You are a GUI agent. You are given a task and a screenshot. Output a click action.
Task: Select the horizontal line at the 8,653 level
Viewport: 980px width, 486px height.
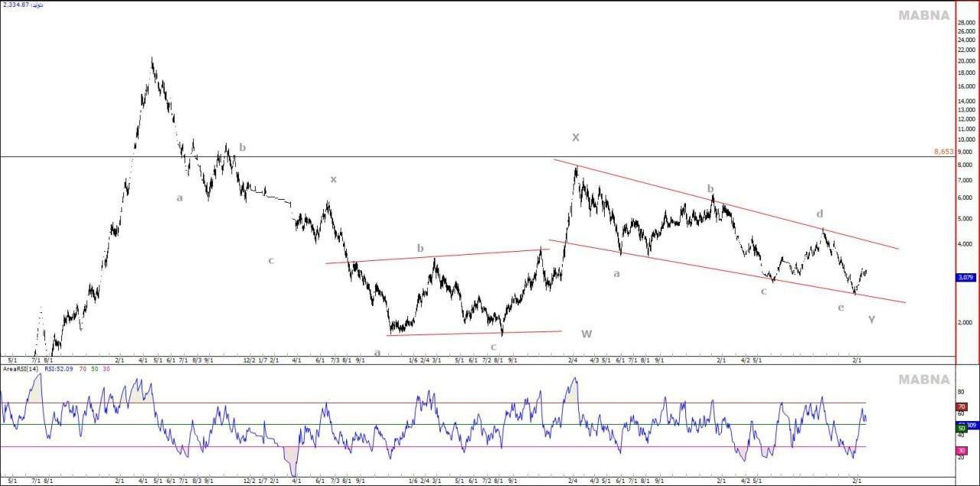click(459, 157)
